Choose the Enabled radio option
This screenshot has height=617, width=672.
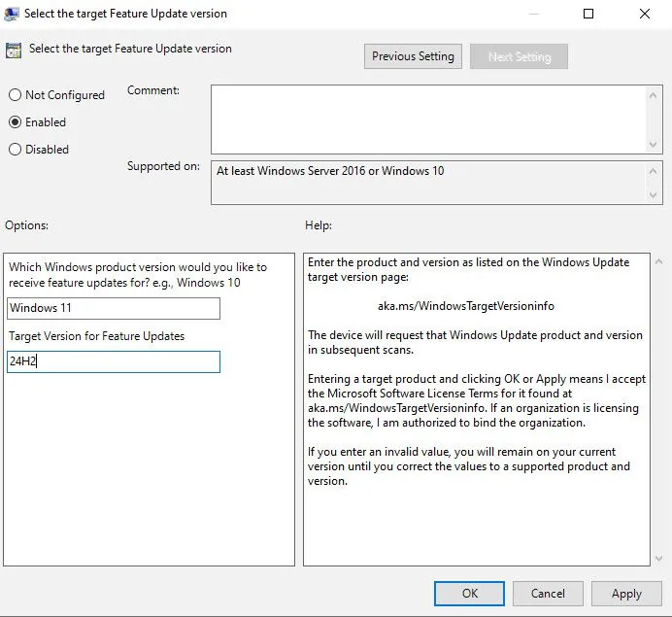[15, 122]
